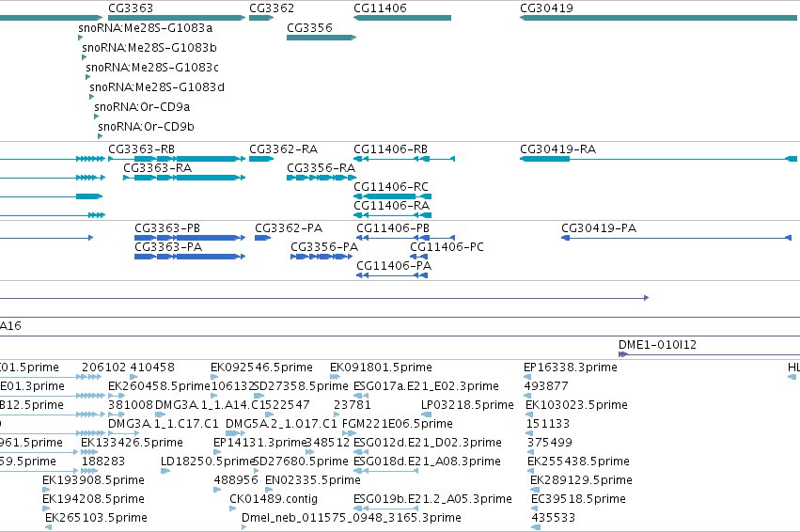Select the CG11406-PA protein label

pos(394,266)
